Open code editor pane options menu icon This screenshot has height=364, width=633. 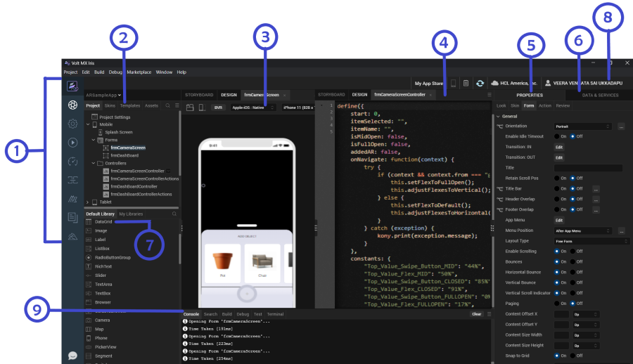pyautogui.click(x=490, y=95)
